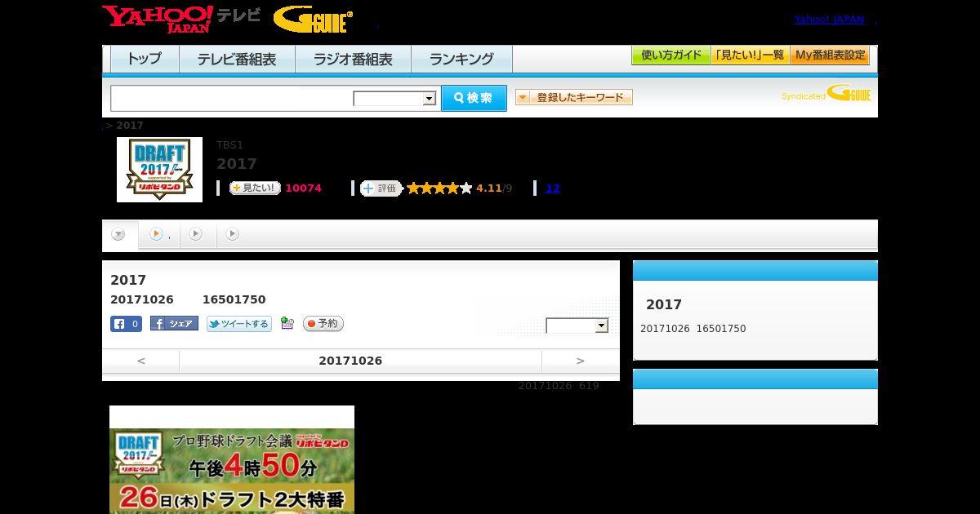The image size is (980, 514).
Task: Click the star rating display
Action: (439, 188)
